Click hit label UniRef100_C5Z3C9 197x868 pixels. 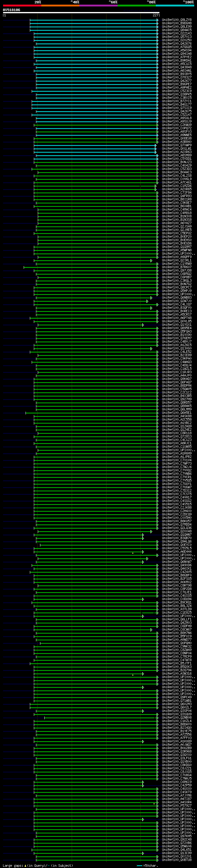click(x=177, y=91)
